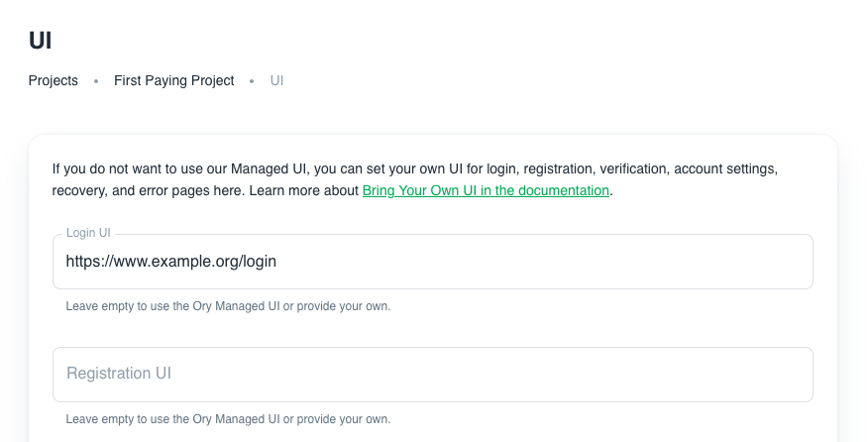Go to First Paying Project breadcrumb
Viewport: 868px width, 442px height.
[x=173, y=81]
